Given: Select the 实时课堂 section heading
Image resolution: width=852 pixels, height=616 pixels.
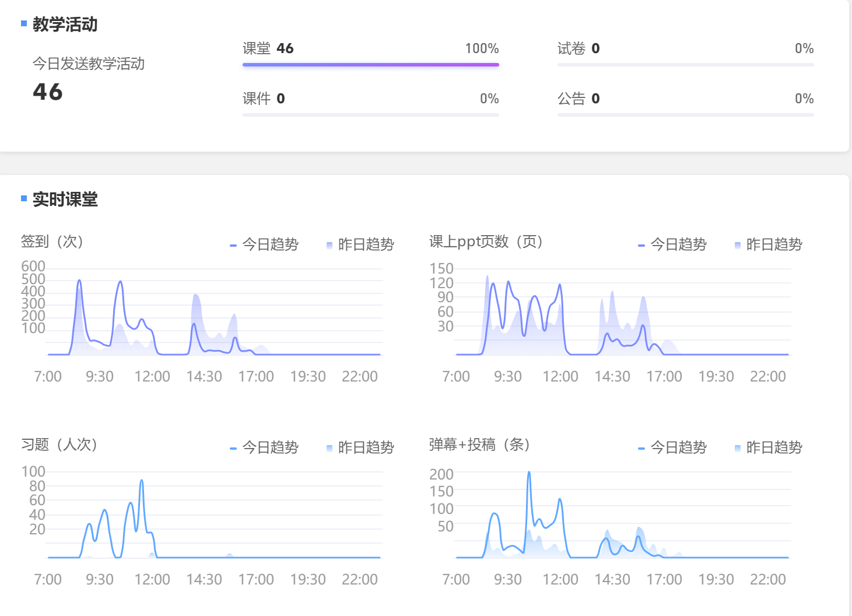Looking at the screenshot, I should point(65,199).
